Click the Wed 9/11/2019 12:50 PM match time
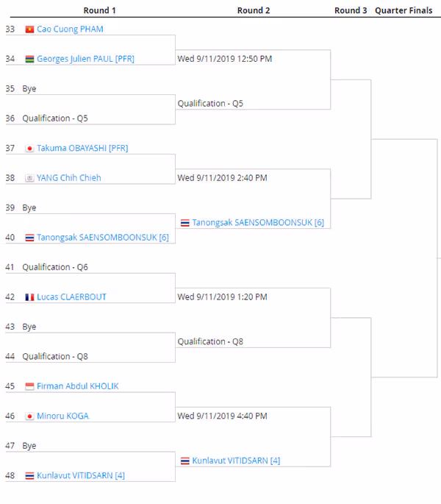This screenshot has width=441, height=504. click(x=225, y=59)
